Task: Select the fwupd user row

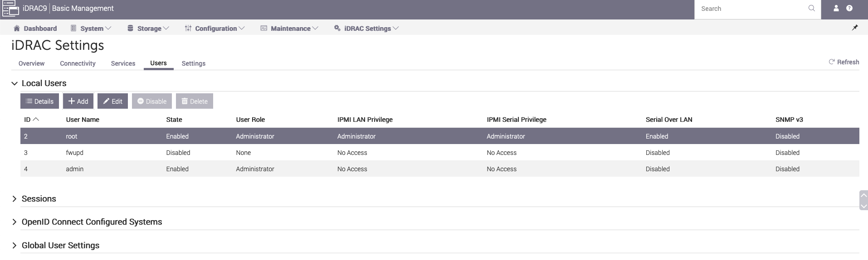Action: (x=75, y=153)
